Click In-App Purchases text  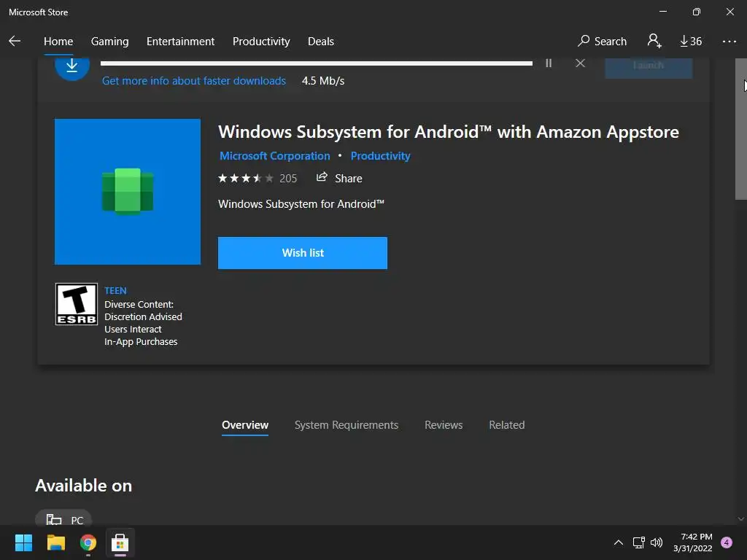141,341
